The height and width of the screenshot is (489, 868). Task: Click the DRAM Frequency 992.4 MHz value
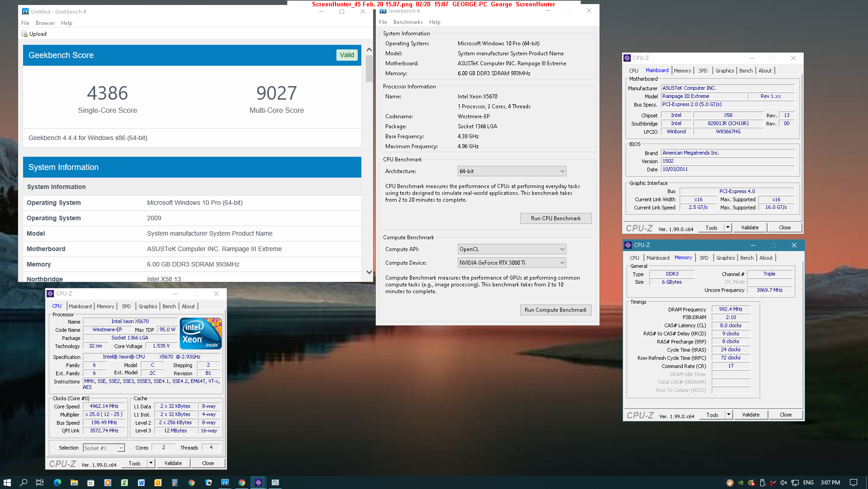coord(731,309)
